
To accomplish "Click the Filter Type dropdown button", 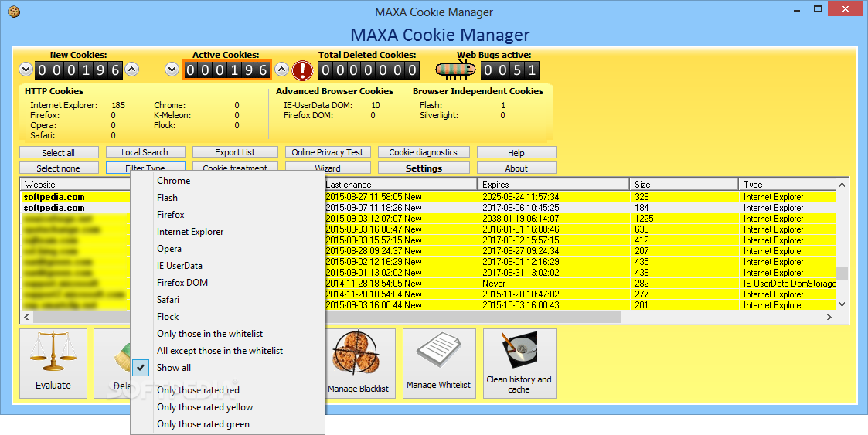I will pyautogui.click(x=145, y=167).
